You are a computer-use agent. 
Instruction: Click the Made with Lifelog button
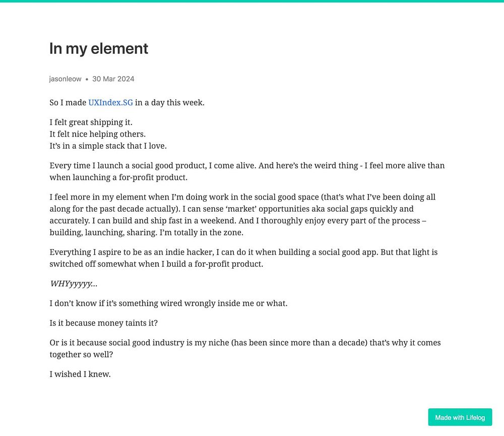(460, 417)
